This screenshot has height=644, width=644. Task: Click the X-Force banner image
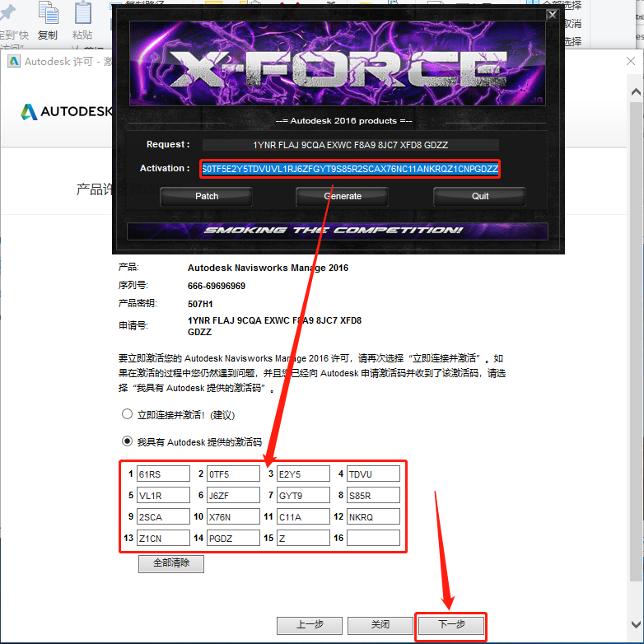(337, 63)
